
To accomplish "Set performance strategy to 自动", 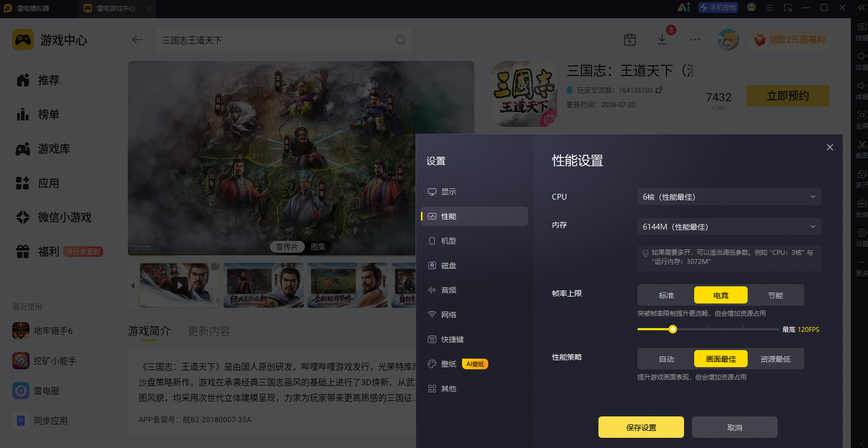I will click(666, 359).
